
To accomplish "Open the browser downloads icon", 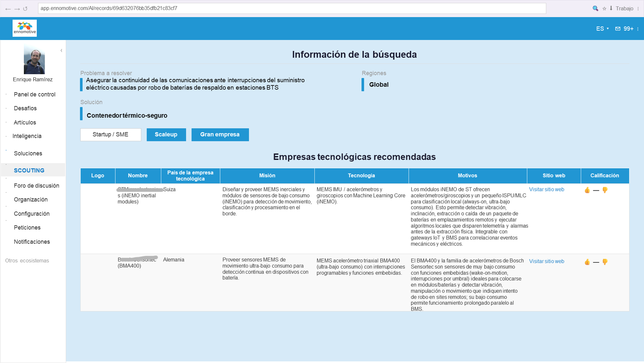I will 611,8.
